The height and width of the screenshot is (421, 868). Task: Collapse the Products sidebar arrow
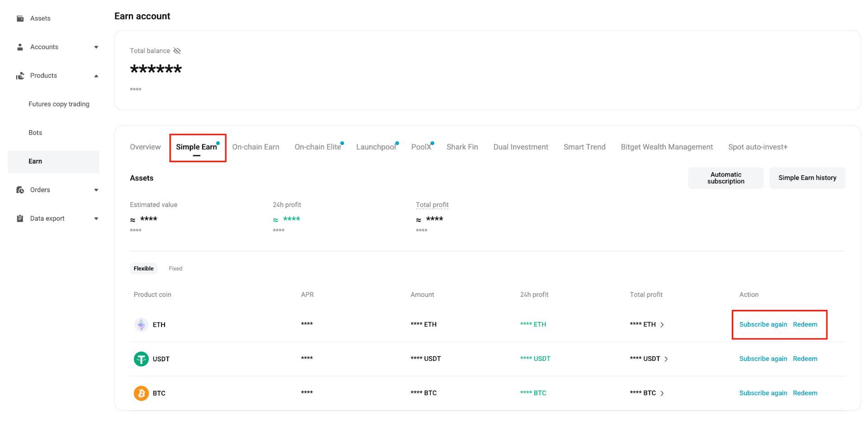[96, 76]
